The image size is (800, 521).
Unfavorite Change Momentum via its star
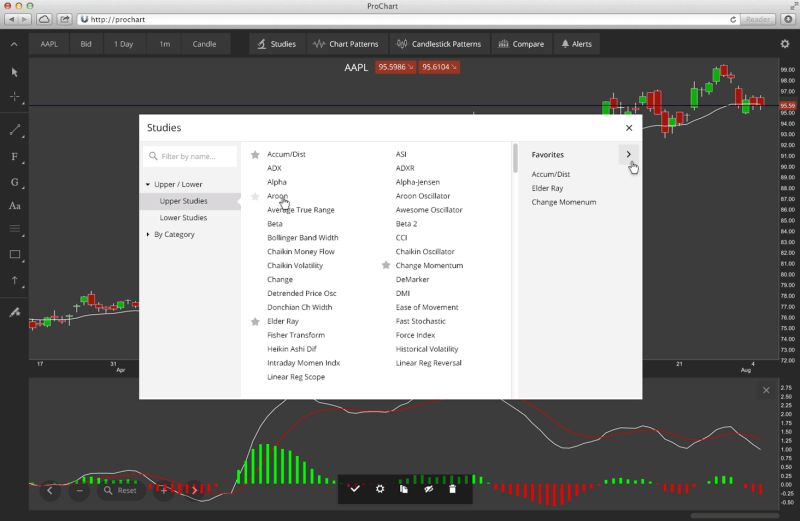[386, 265]
